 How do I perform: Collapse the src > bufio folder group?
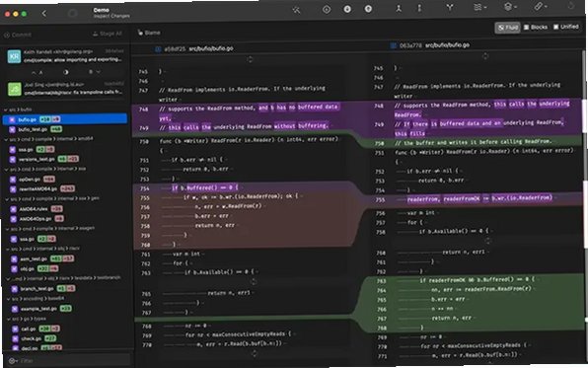(6, 110)
